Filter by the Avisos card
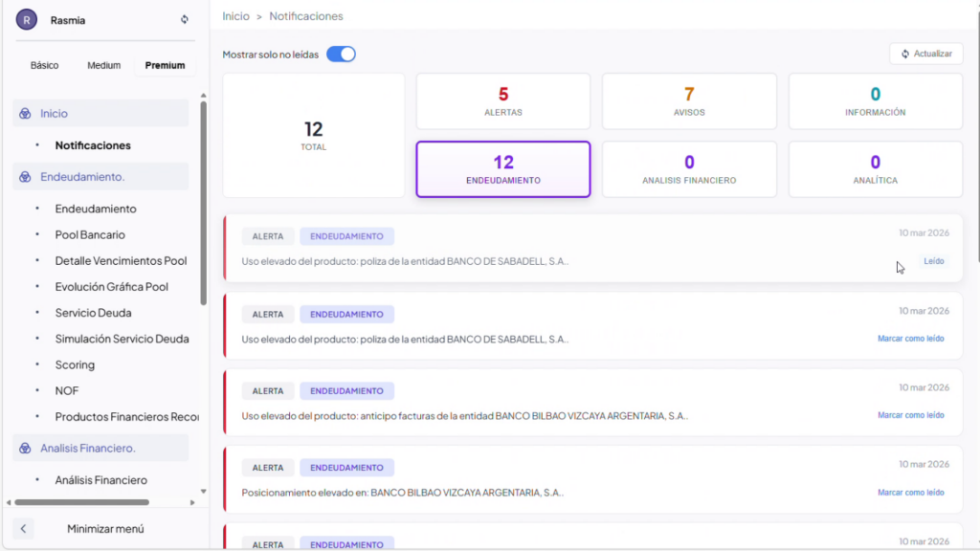980x551 pixels. point(689,101)
